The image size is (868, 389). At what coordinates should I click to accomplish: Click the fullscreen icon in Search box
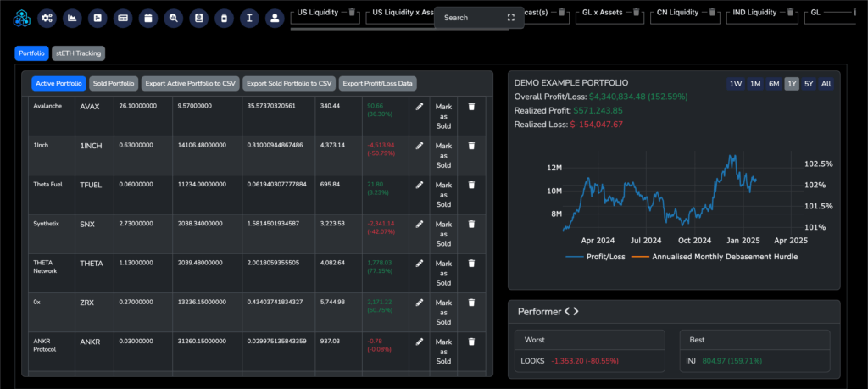pos(510,18)
